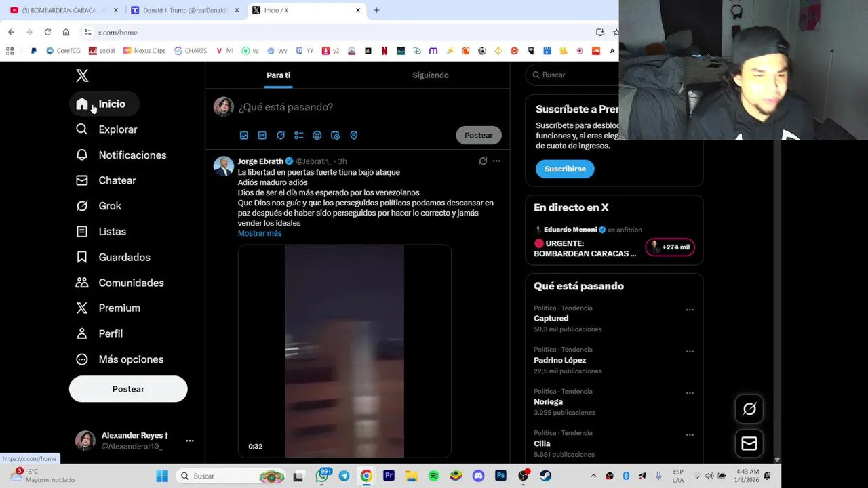Screen dimensions: 868x488
Task: Switch to the Siguiendo tab
Action: pos(431,75)
